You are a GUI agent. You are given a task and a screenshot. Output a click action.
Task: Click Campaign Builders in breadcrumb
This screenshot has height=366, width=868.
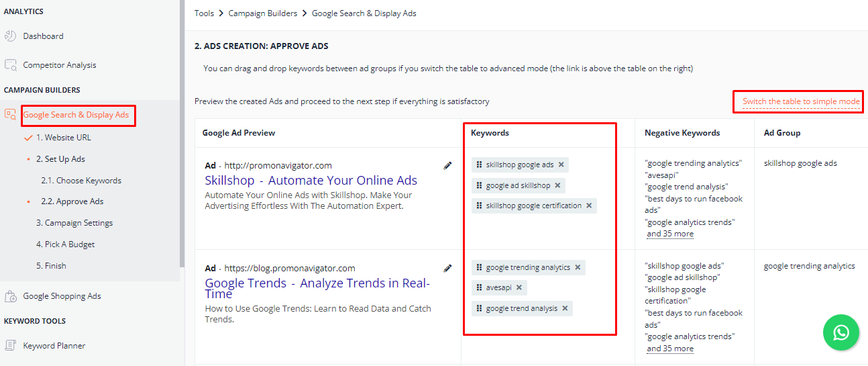[264, 13]
